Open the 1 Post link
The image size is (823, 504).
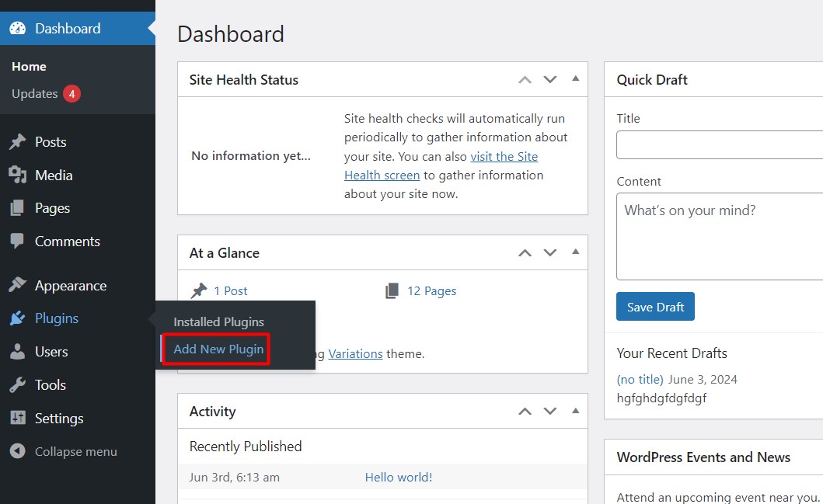[230, 290]
